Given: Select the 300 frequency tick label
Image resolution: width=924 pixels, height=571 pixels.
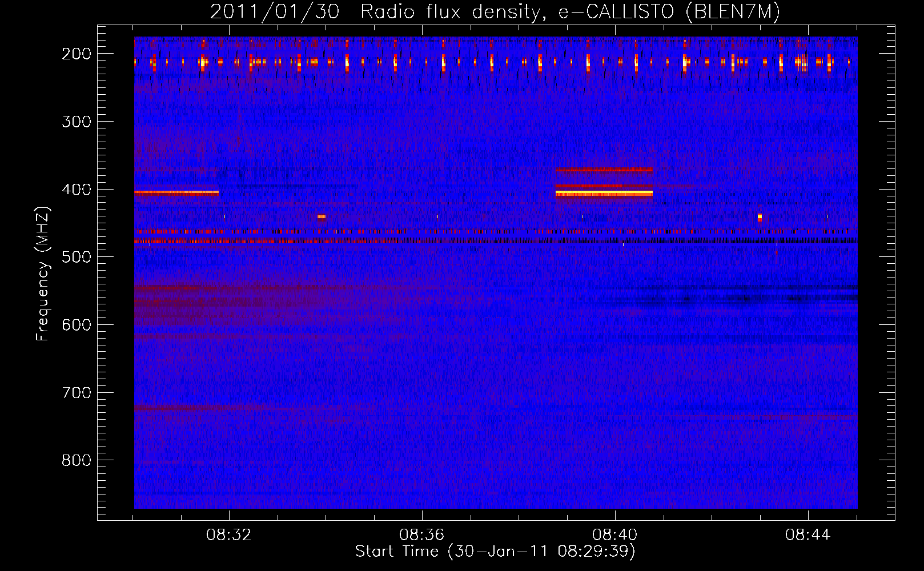Looking at the screenshot, I should click(x=77, y=122).
